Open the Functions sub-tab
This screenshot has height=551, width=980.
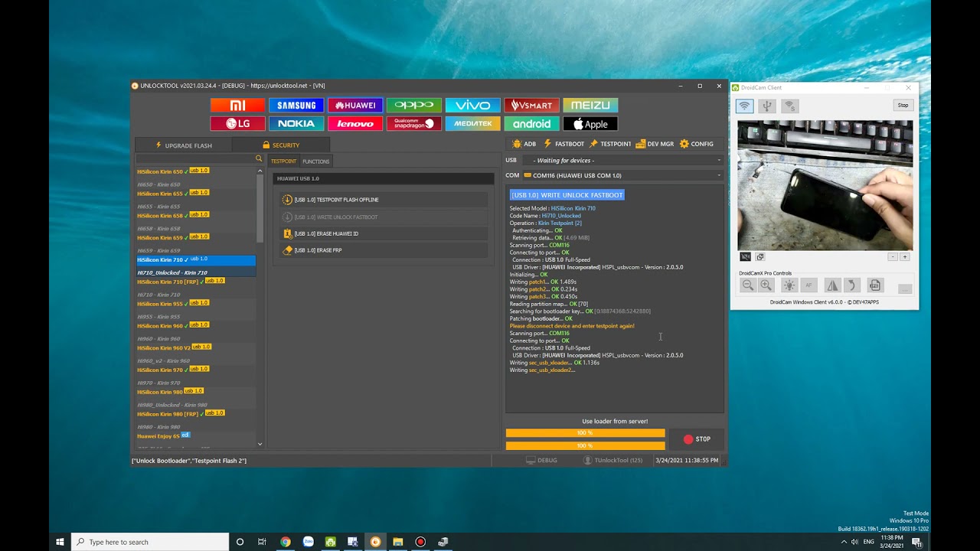click(x=315, y=161)
